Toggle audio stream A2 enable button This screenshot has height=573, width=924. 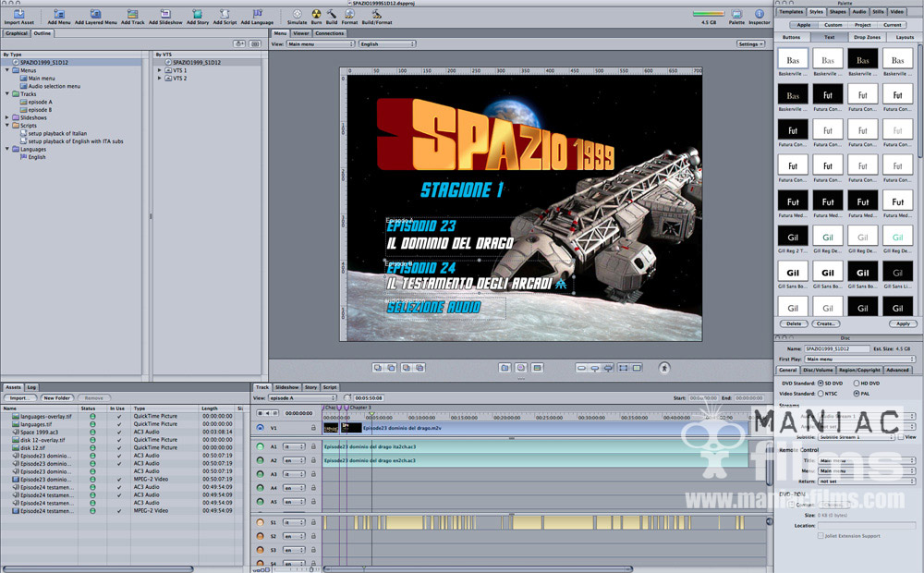coord(260,460)
